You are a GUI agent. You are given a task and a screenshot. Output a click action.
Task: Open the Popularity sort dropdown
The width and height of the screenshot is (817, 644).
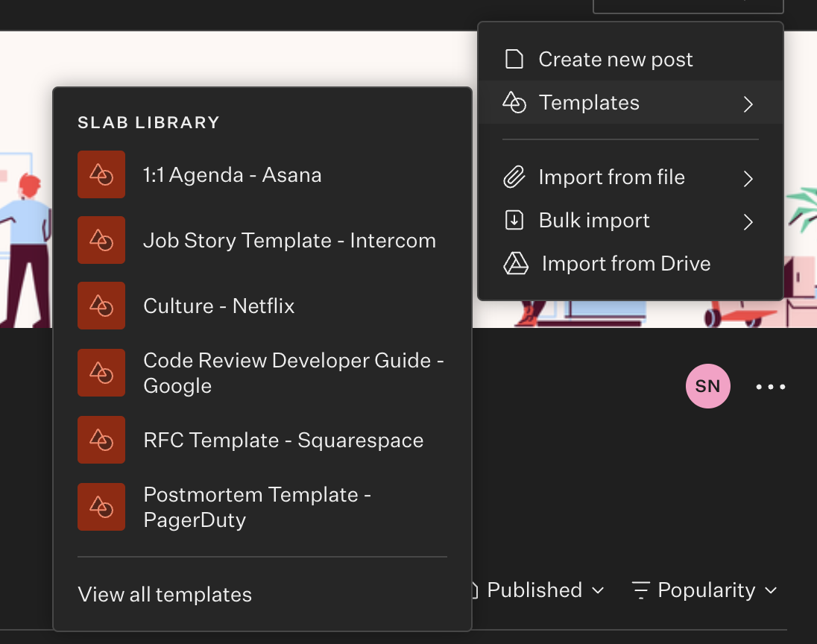705,590
